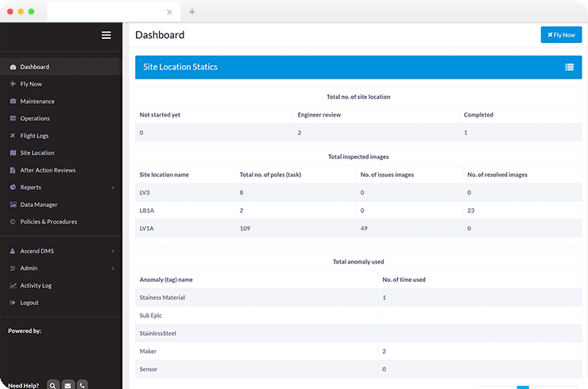Select Logout in the sidebar

pos(61,302)
